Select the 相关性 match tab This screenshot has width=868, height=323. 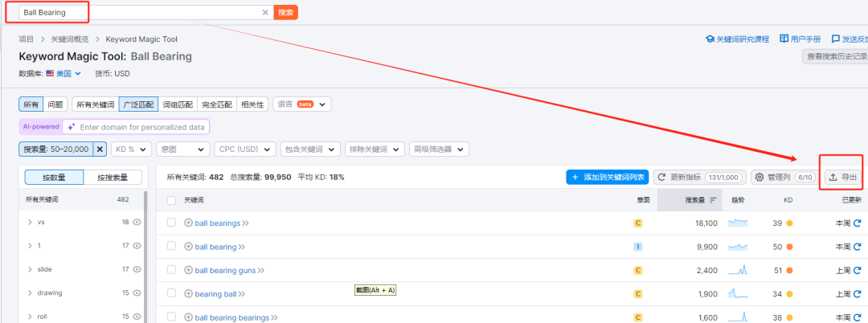point(252,104)
